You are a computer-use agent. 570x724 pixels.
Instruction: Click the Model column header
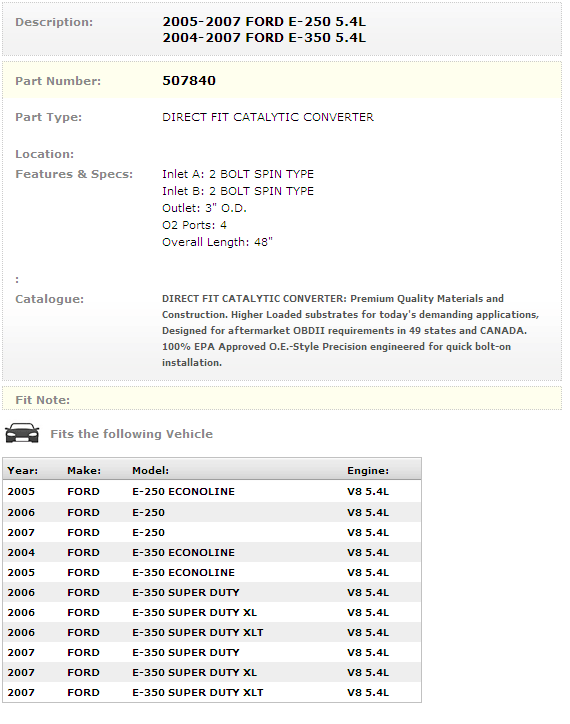click(x=151, y=471)
